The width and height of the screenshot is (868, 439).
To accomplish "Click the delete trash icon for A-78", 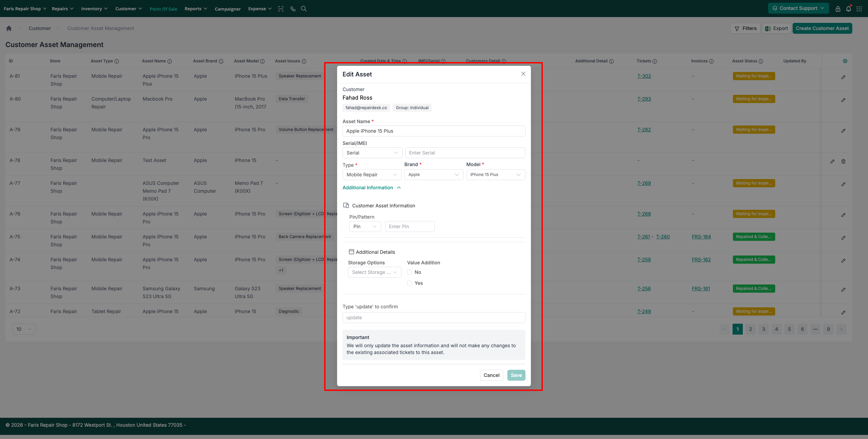I will tap(843, 161).
